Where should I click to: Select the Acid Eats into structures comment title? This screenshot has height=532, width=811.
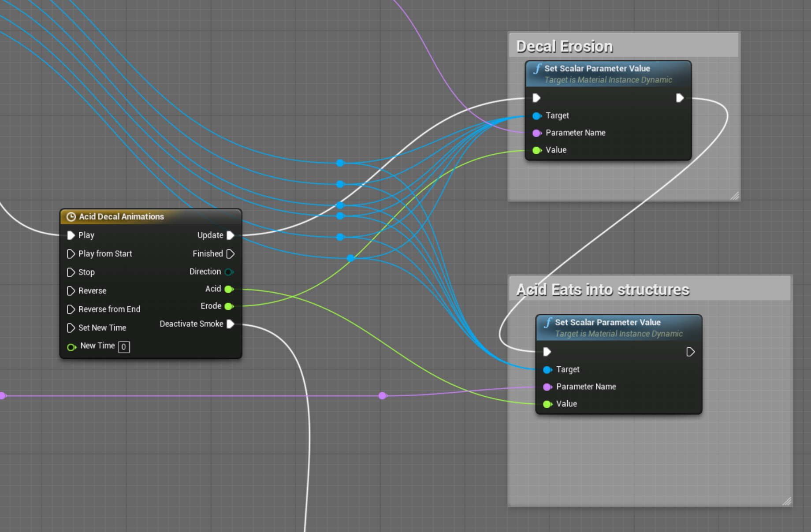(x=603, y=290)
